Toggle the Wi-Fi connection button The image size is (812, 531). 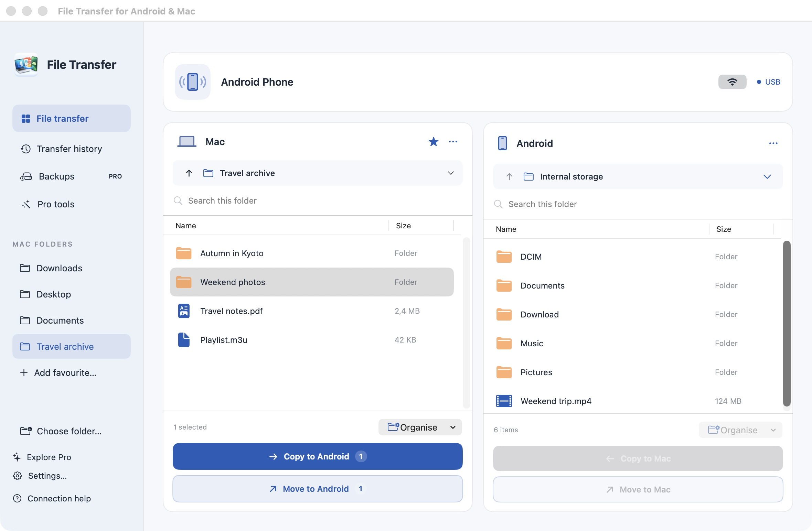(732, 82)
